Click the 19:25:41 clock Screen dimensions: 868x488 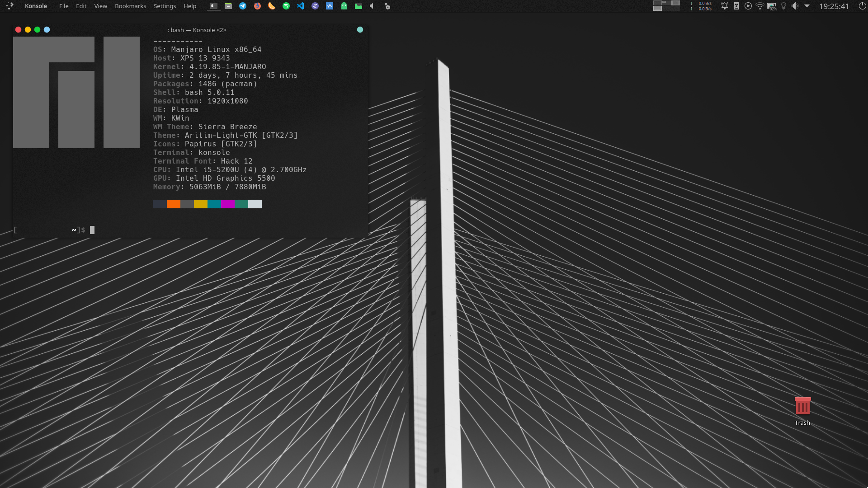834,6
